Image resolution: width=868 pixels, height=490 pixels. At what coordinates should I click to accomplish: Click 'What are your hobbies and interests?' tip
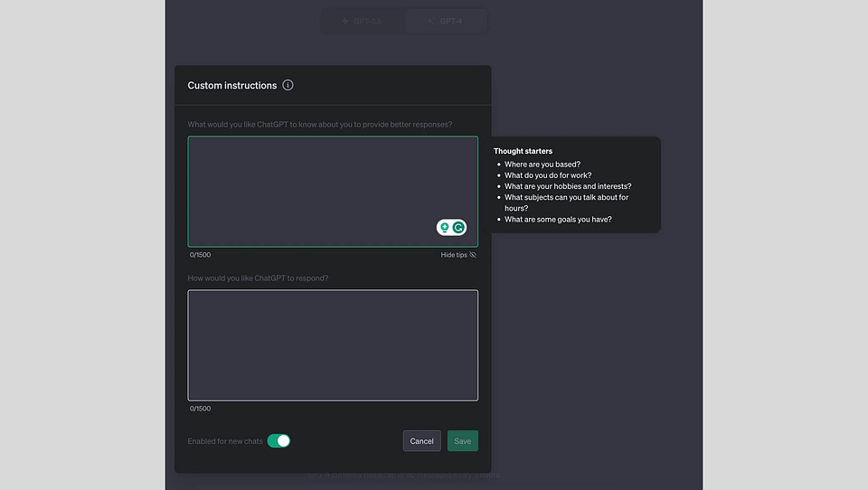(568, 186)
